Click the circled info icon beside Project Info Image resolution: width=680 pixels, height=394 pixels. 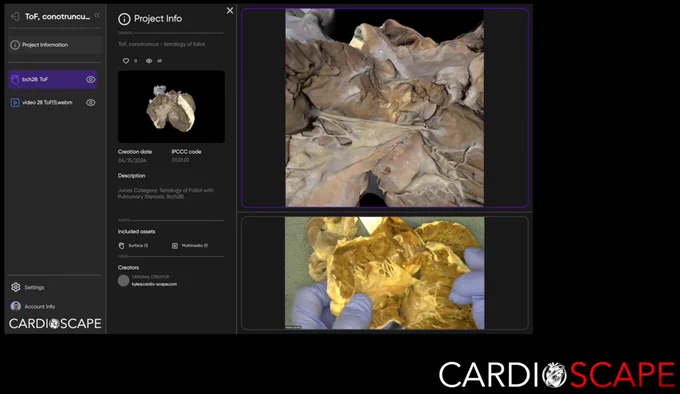click(x=124, y=19)
